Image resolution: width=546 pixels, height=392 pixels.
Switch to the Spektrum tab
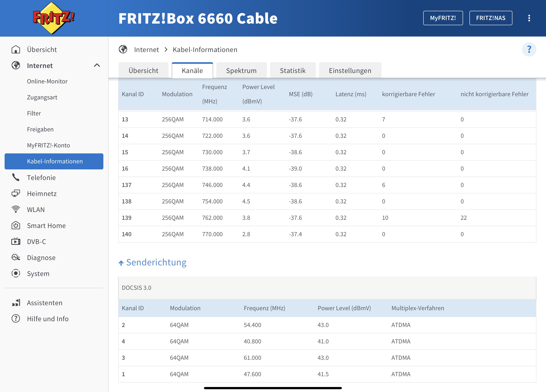point(241,71)
